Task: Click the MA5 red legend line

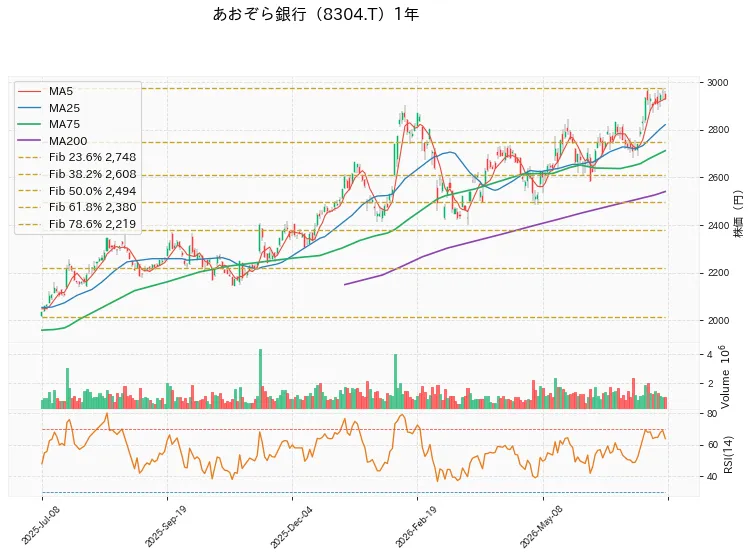Action: (29, 91)
